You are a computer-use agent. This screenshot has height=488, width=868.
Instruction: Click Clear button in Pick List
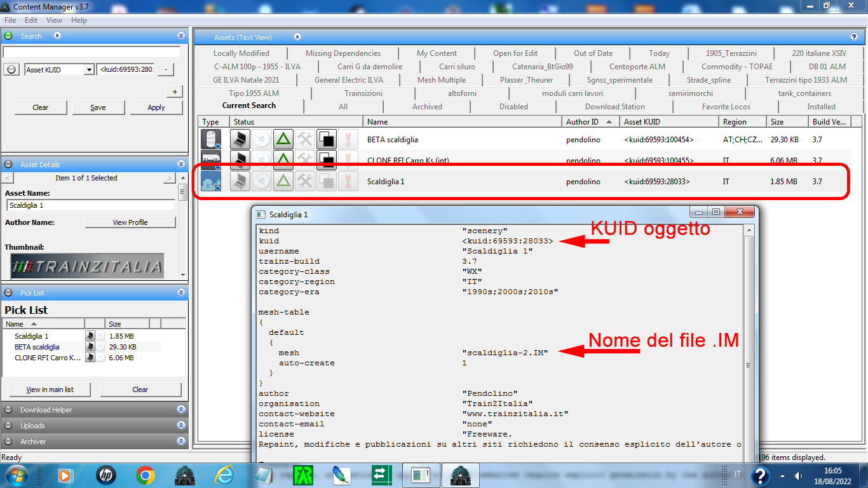(x=140, y=390)
